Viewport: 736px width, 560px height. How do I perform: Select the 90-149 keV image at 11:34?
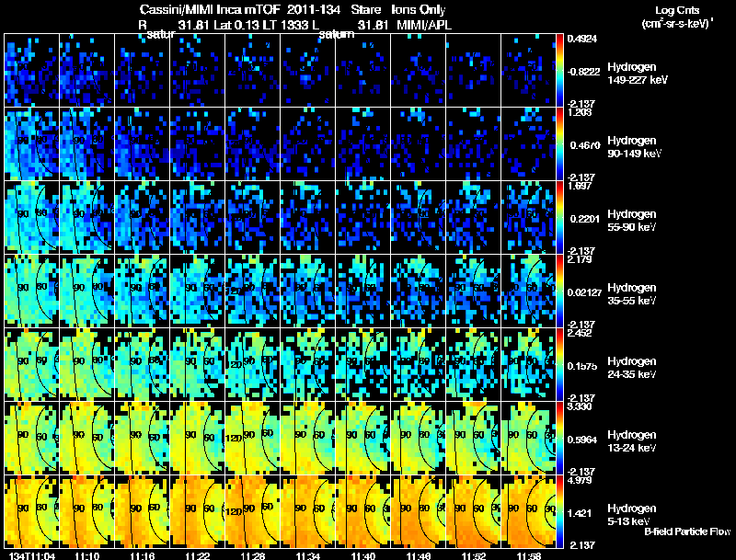tap(308, 144)
